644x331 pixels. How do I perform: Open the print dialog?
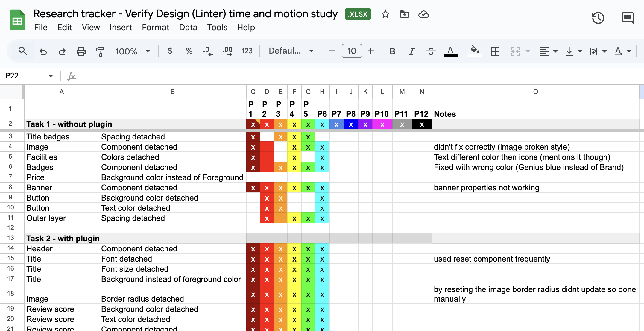point(81,51)
